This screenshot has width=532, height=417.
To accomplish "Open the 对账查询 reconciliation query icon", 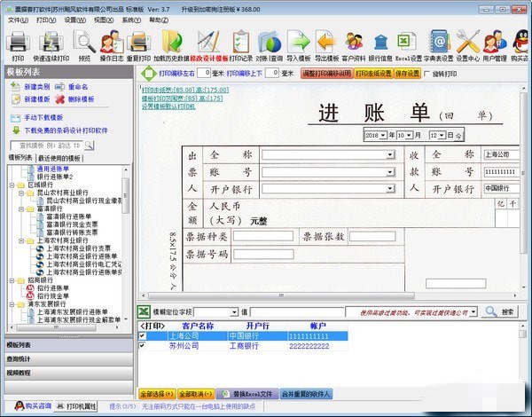I will [269, 42].
